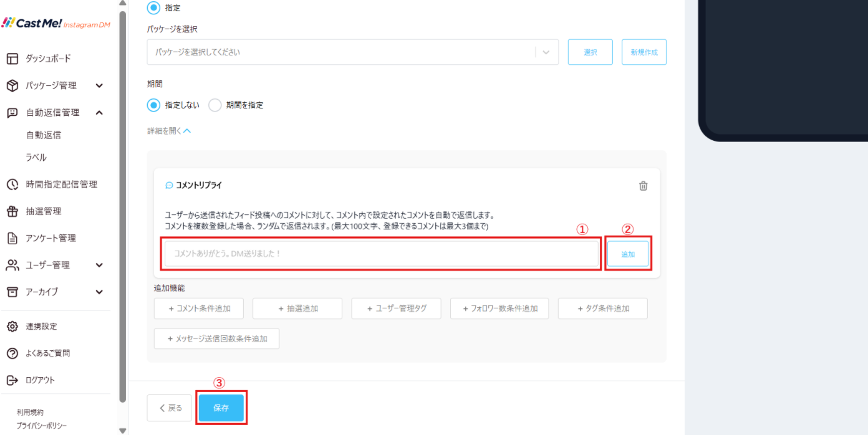Open アンケート管理 page
868x435 pixels.
[51, 238]
